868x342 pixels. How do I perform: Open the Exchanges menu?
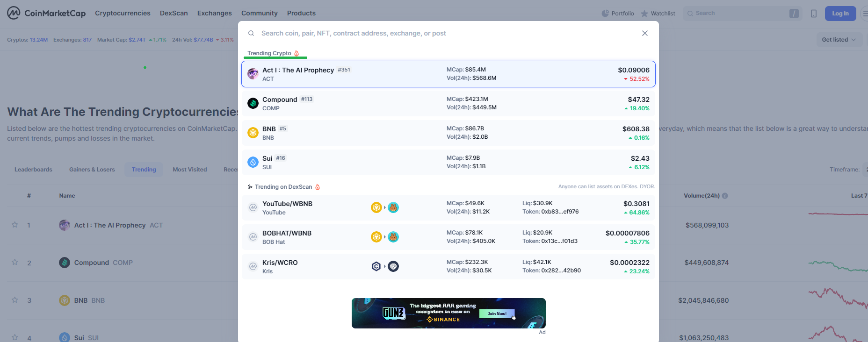coord(215,13)
